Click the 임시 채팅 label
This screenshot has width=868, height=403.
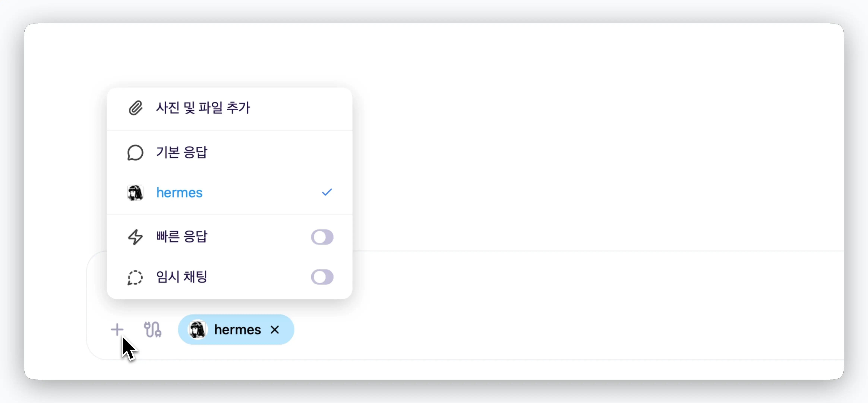click(181, 277)
